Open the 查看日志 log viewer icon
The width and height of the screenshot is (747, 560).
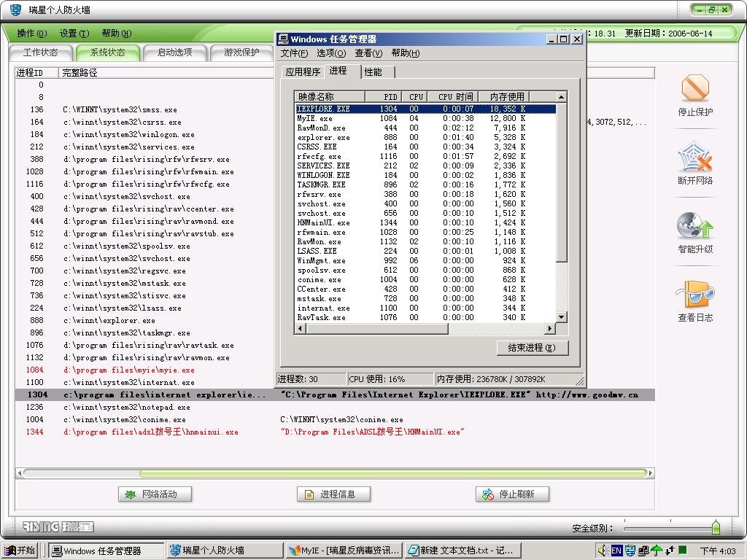[x=695, y=294]
